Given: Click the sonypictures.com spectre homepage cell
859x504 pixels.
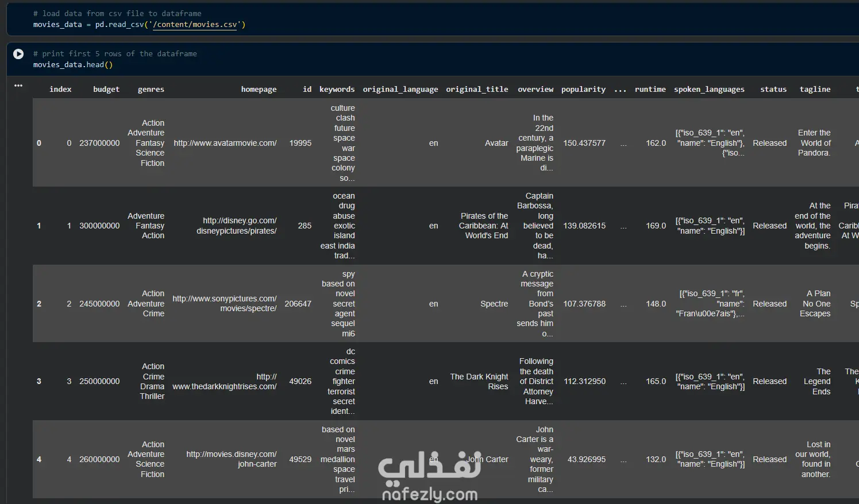Looking at the screenshot, I should (225, 304).
